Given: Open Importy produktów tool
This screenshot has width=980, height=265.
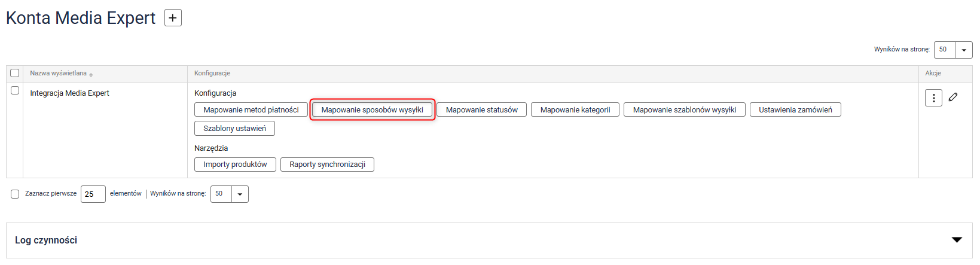Looking at the screenshot, I should click(x=235, y=164).
